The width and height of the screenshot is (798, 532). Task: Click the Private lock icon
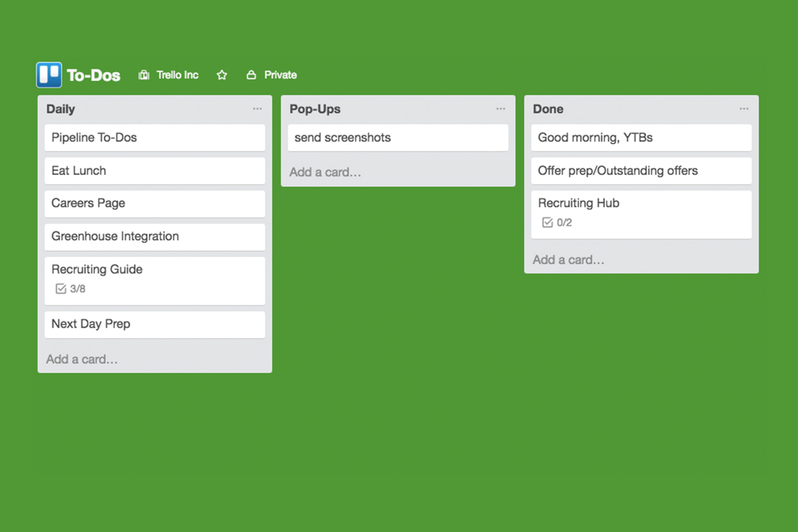click(x=251, y=75)
